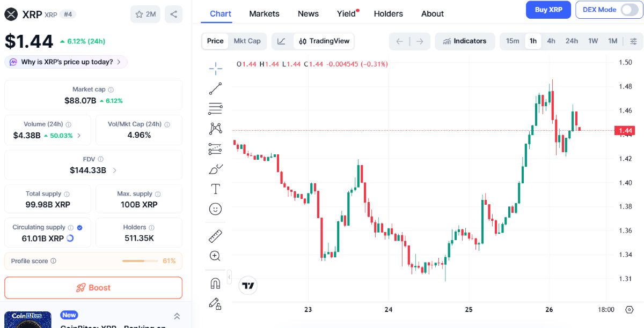This screenshot has width=644, height=328.
Task: Click the Holders info icon
Action: [151, 227]
